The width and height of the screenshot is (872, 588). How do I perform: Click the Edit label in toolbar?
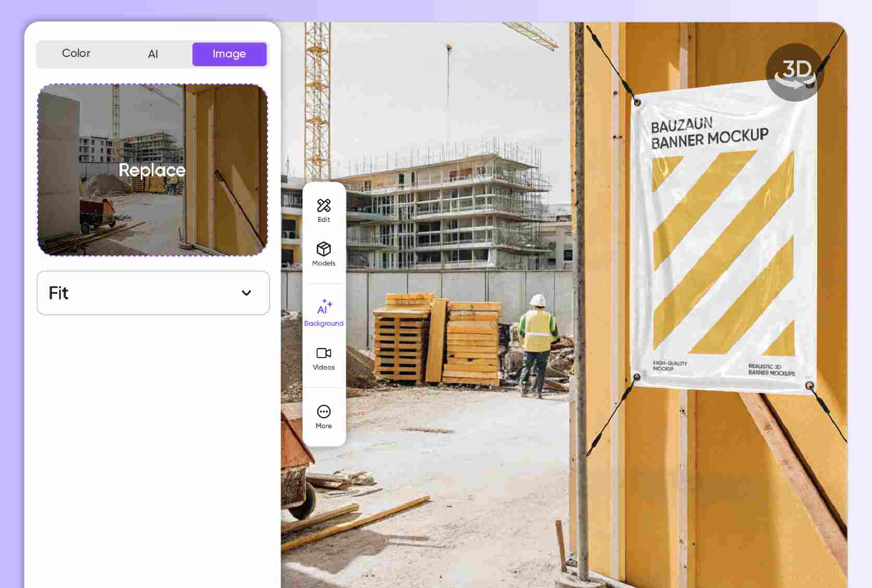pyautogui.click(x=324, y=219)
